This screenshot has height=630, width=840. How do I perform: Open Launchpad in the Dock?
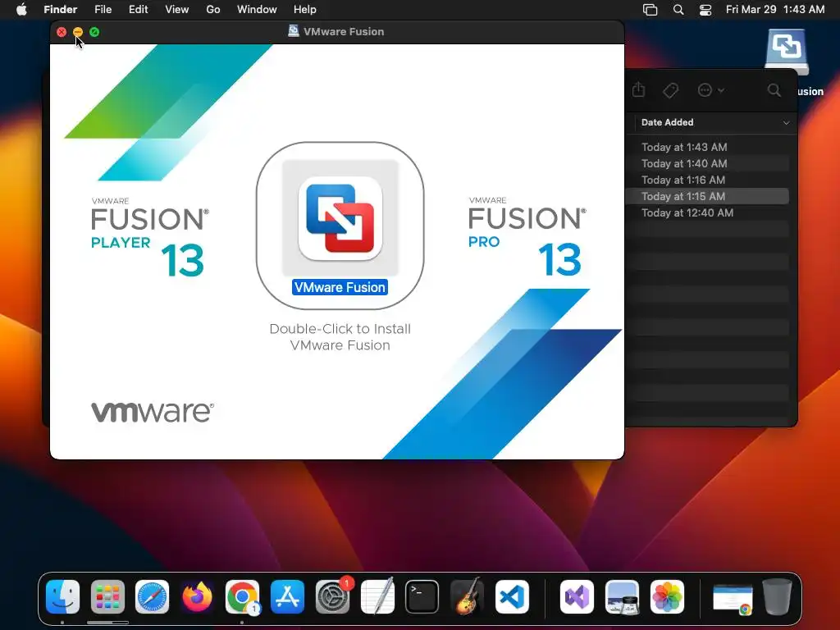coord(107,596)
